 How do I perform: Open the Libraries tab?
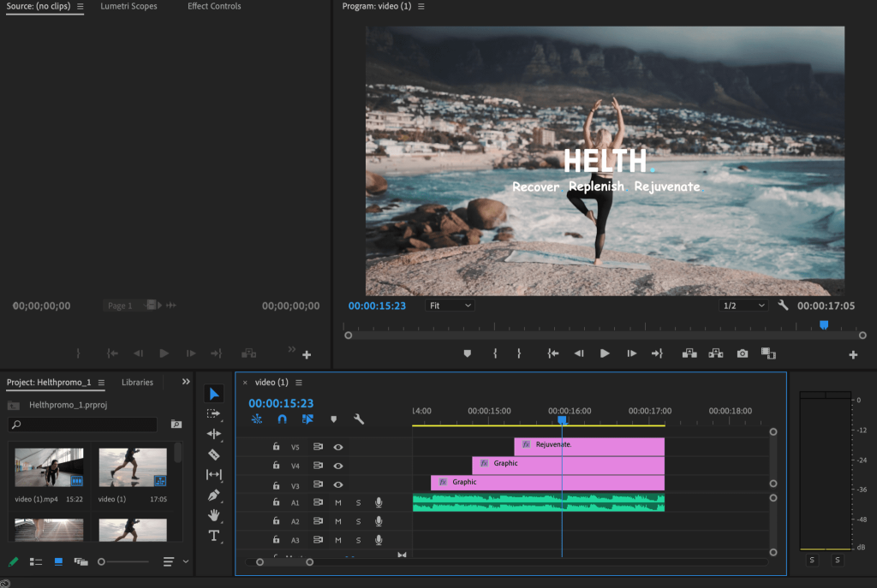(136, 383)
